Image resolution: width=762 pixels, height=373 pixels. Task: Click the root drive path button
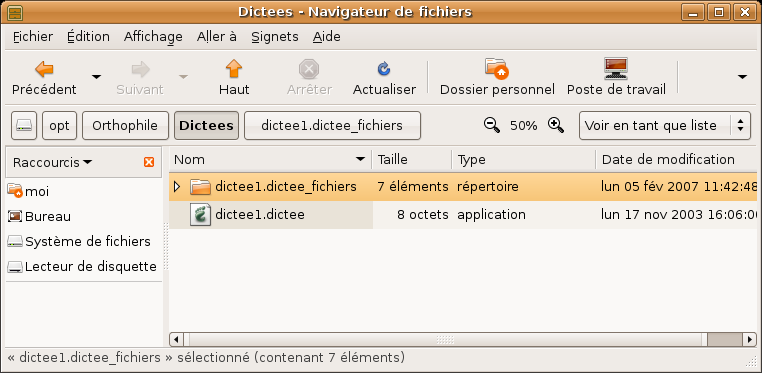pos(24,126)
